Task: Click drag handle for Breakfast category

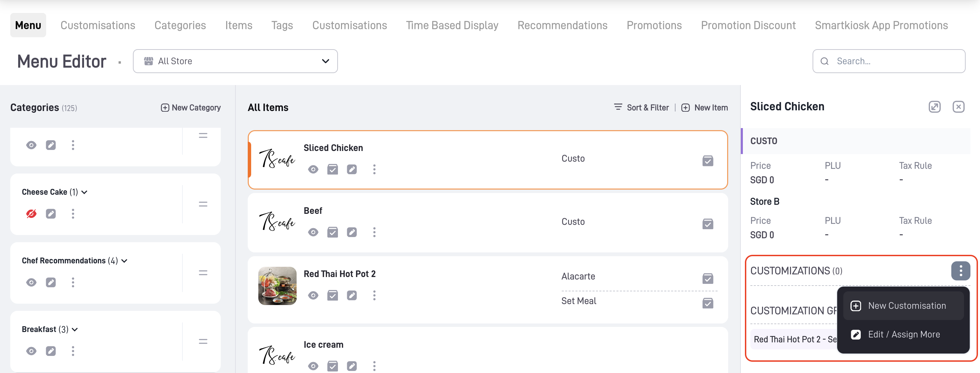Action: (203, 342)
